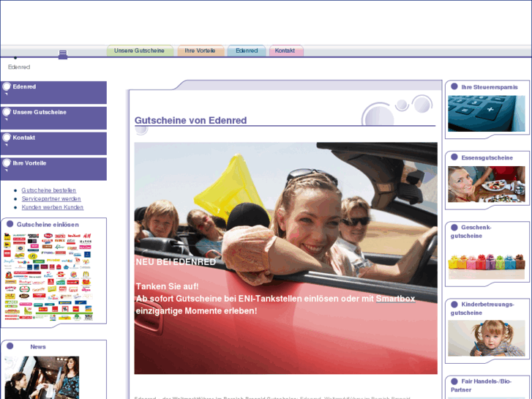Click the Gutscheine einlösen heading

(x=48, y=225)
